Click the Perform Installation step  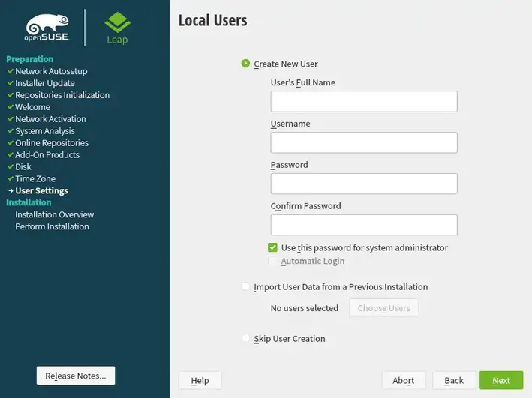point(52,226)
